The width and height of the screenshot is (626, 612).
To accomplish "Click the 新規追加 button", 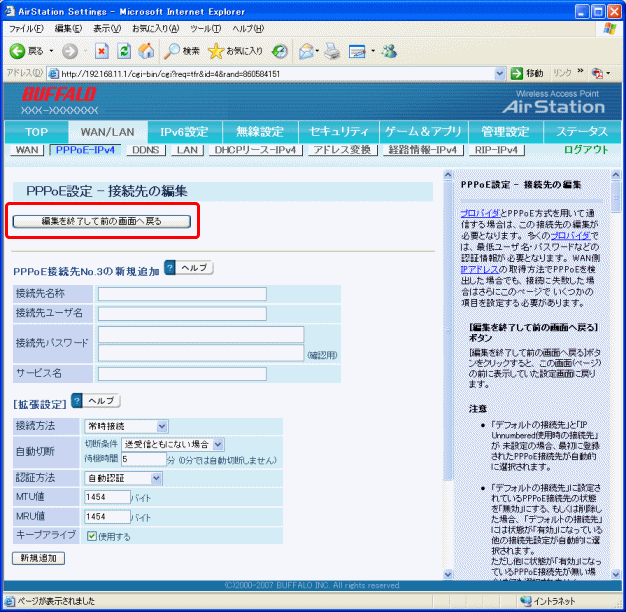I will (36, 557).
